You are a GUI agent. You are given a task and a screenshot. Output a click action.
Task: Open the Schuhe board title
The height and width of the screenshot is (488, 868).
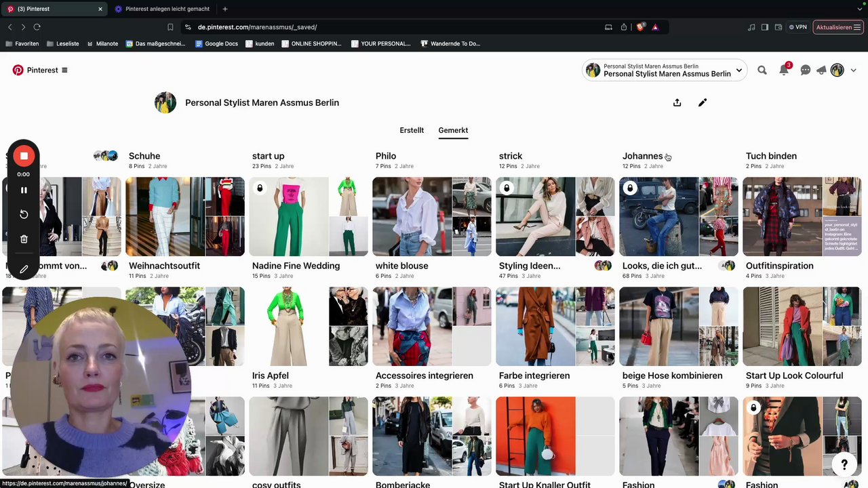pyautogui.click(x=144, y=156)
